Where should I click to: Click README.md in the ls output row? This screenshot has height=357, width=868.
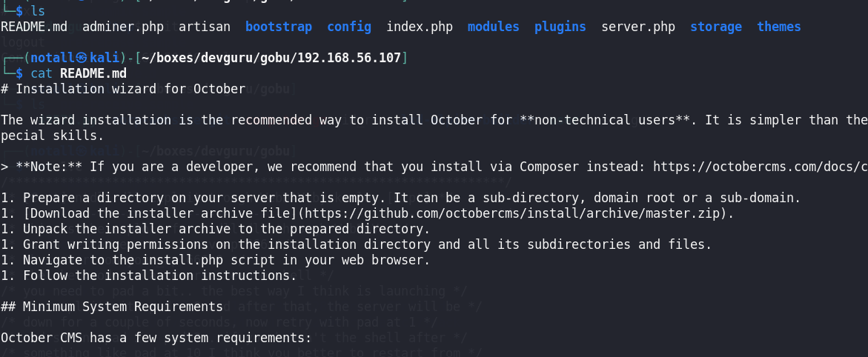(33, 27)
